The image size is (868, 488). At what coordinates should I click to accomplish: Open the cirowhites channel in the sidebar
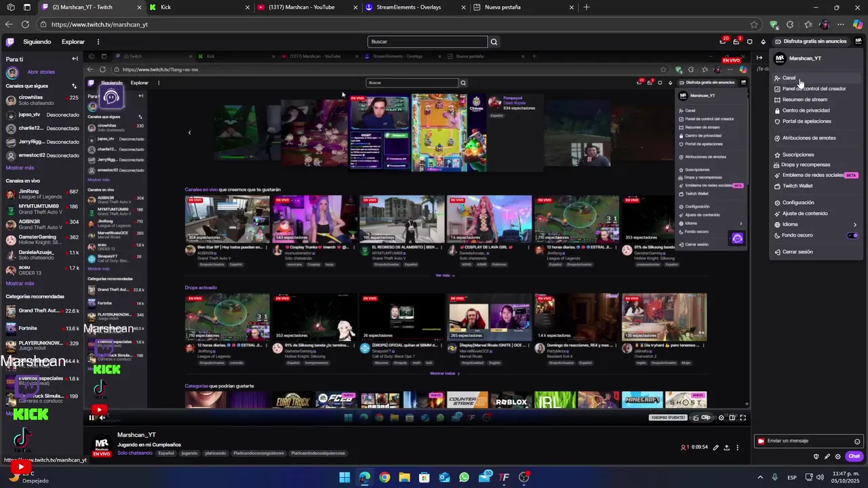[x=42, y=100]
